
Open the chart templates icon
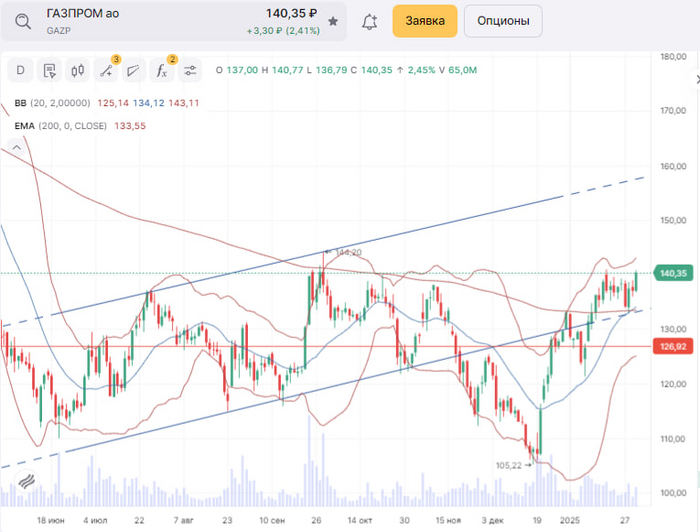pos(49,70)
